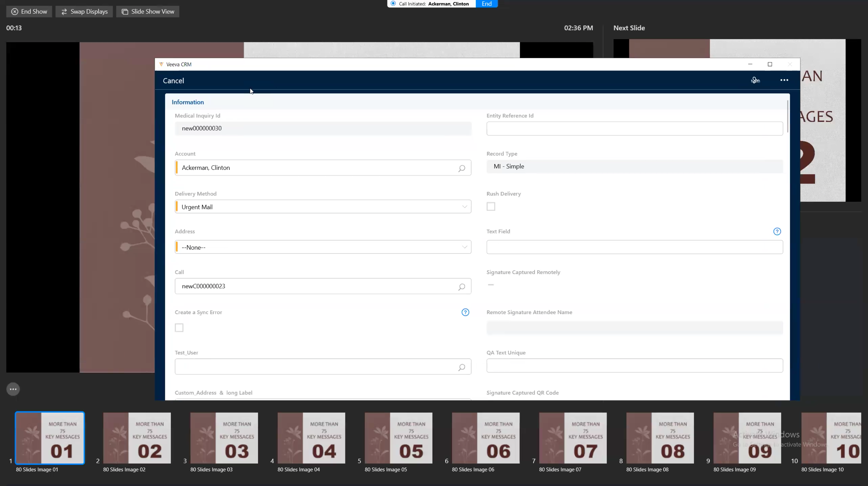This screenshot has height=486, width=868.
Task: Open the three-dot more options menu
Action: click(x=784, y=80)
